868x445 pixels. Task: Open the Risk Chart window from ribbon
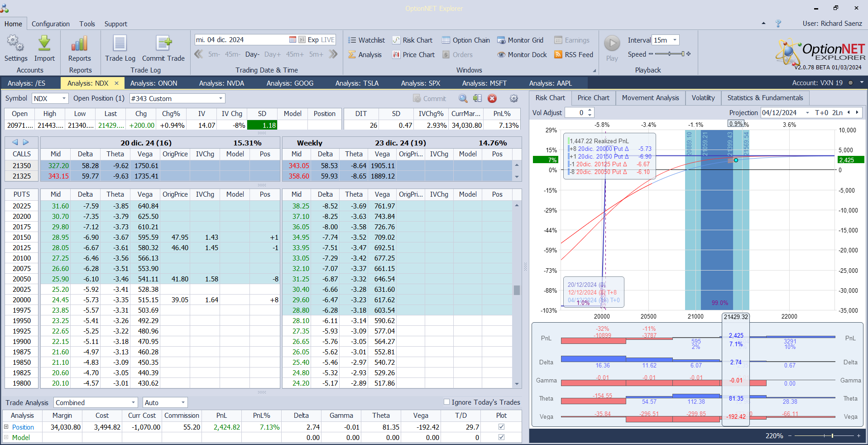click(x=412, y=40)
